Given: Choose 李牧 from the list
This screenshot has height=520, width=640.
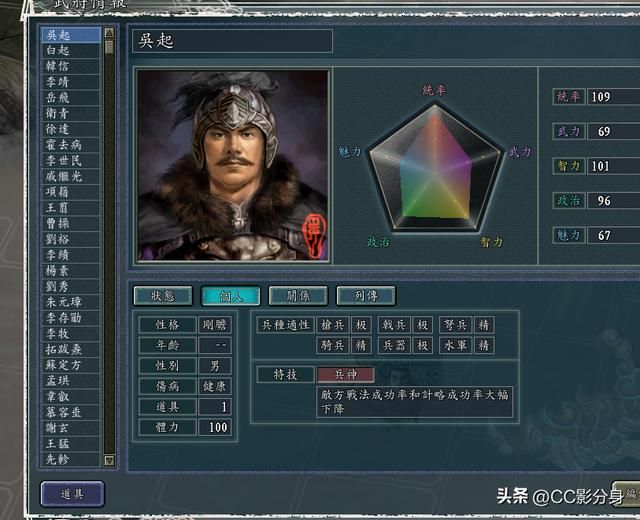Looking at the screenshot, I should (71, 333).
